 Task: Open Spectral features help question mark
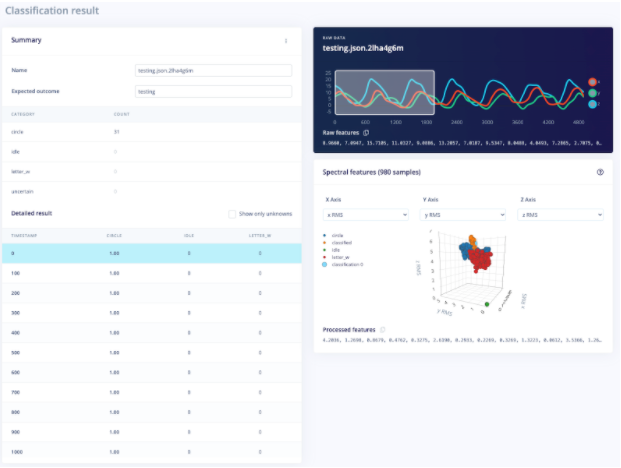600,172
